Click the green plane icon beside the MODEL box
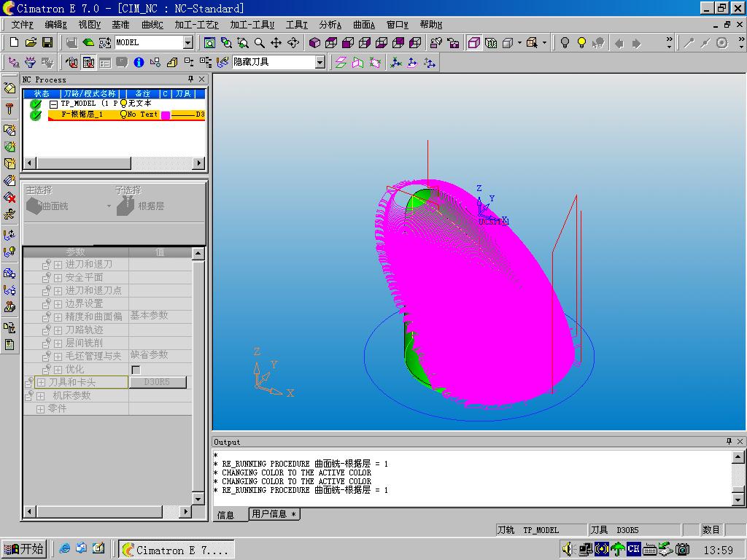Viewport: 747px width, 560px height. click(88, 42)
